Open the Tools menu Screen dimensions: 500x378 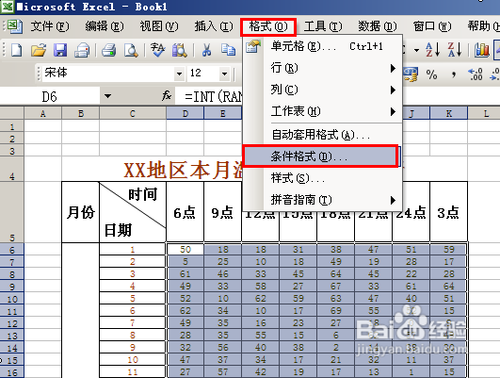coord(323,26)
